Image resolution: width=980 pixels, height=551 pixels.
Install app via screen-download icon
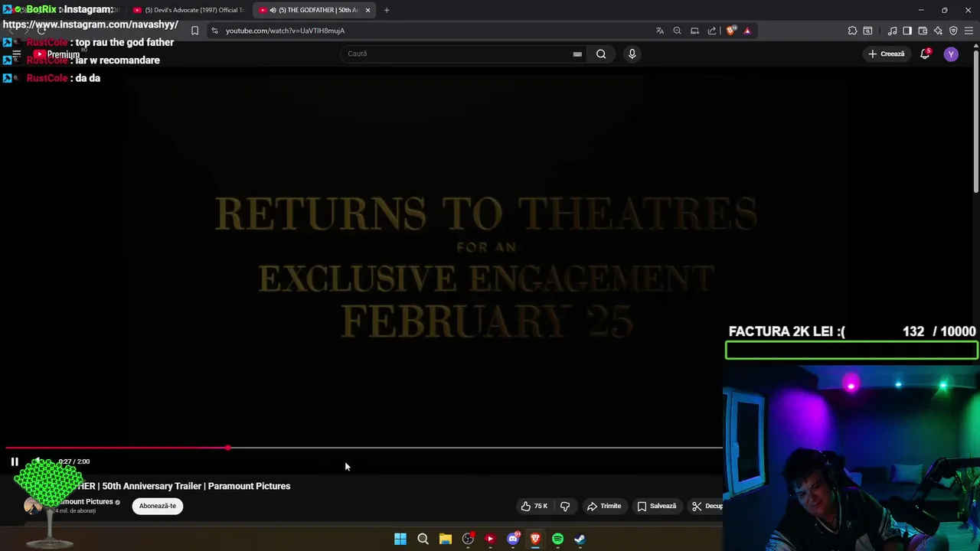[694, 31]
